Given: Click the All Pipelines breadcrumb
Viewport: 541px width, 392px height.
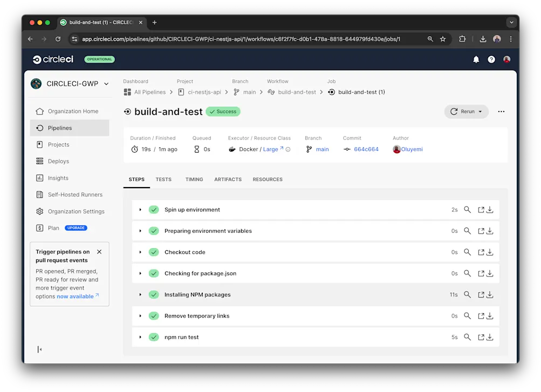Looking at the screenshot, I should pos(145,92).
